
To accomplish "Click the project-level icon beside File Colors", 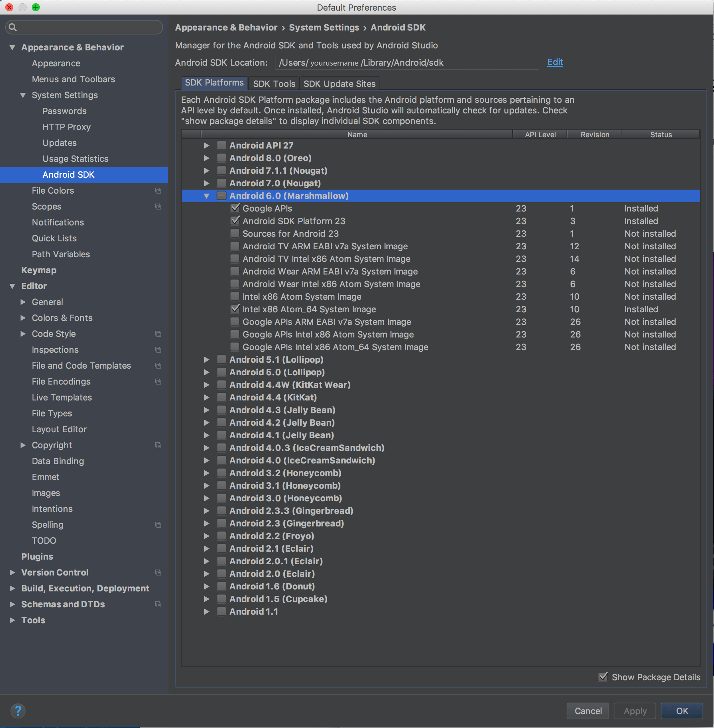I will pyautogui.click(x=158, y=191).
